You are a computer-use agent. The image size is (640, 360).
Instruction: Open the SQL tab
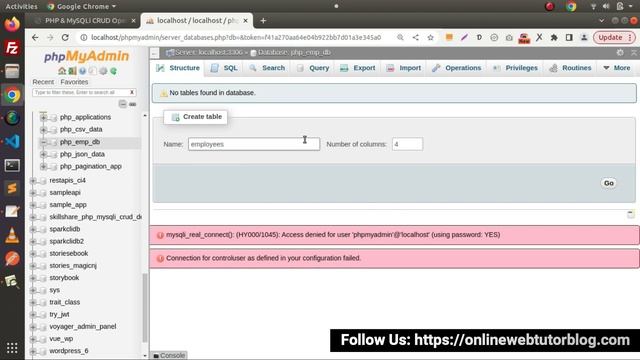[x=224, y=68]
